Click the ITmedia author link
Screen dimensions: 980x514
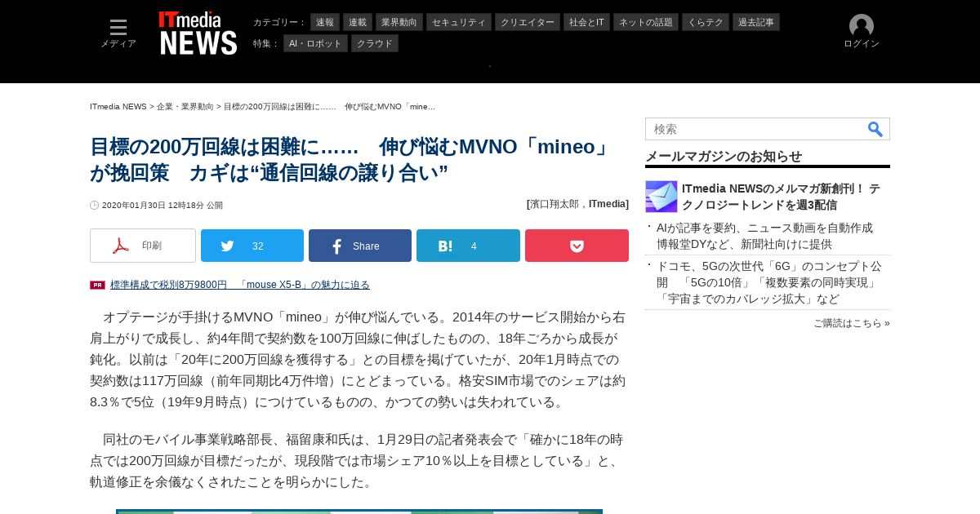608,204
